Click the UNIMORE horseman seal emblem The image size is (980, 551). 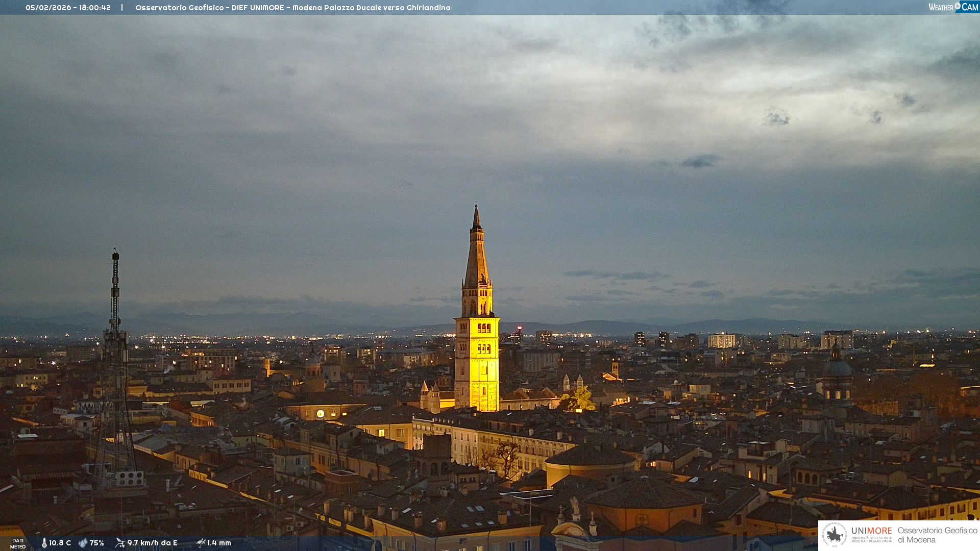[835, 535]
